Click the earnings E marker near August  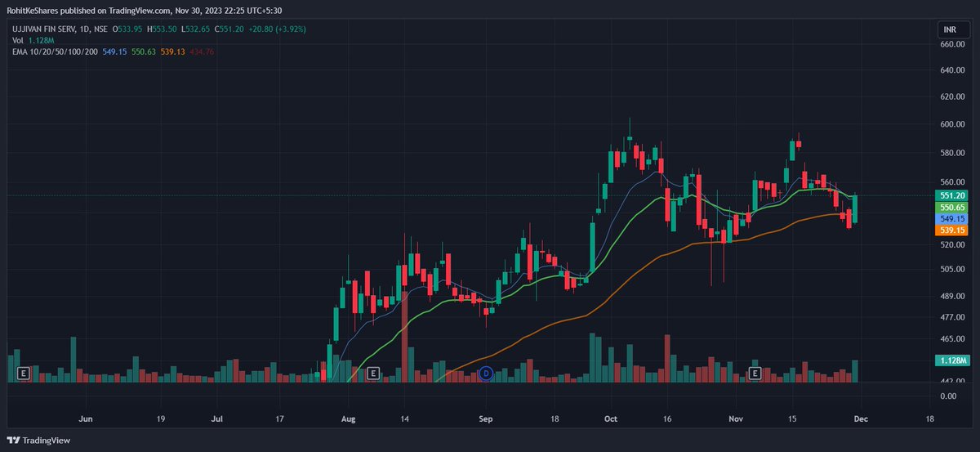pos(372,374)
